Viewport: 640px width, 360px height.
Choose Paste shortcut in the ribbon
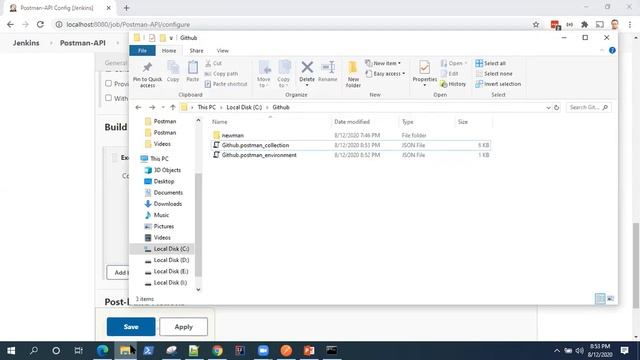pos(226,84)
